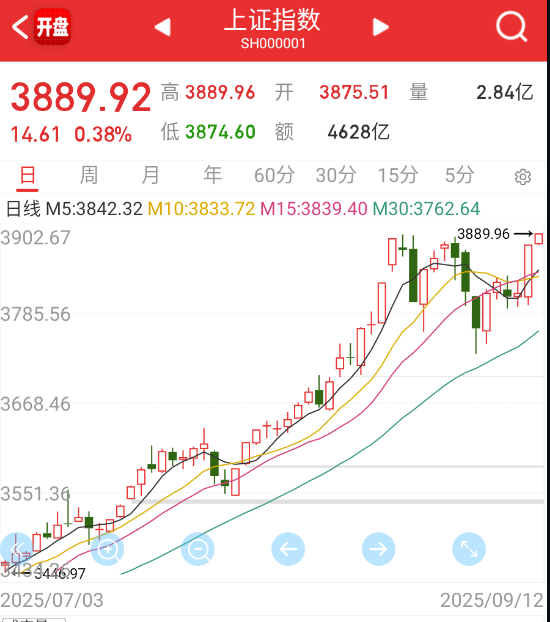The image size is (550, 622).
Task: Zoom in the candlestick chart
Action: coord(108,549)
